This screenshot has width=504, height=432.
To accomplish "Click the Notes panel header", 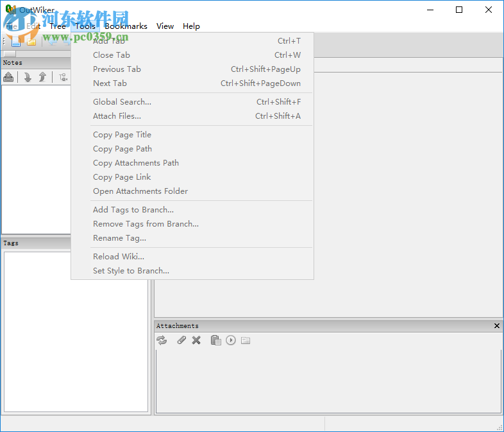I will coord(36,63).
